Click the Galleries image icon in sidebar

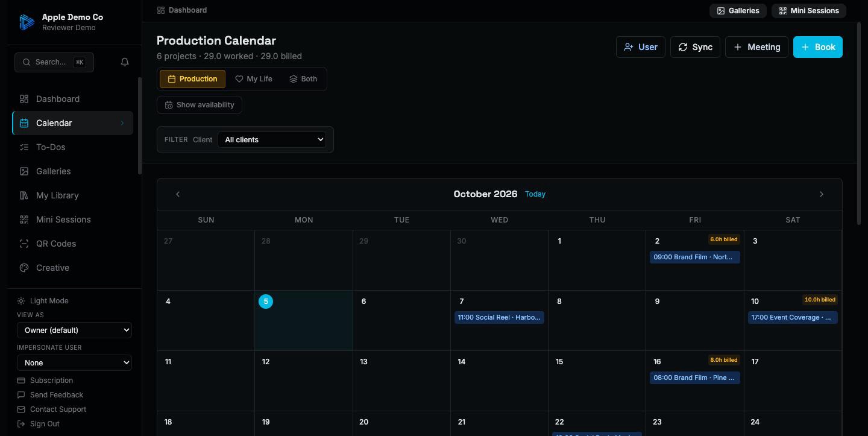click(x=24, y=171)
